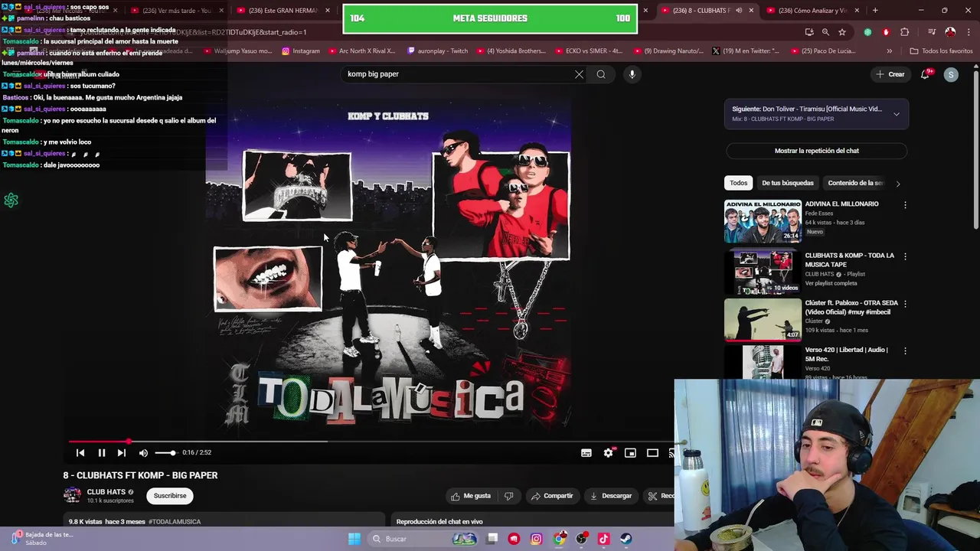The width and height of the screenshot is (980, 551).
Task: Open the video settings gear
Action: 609,453
